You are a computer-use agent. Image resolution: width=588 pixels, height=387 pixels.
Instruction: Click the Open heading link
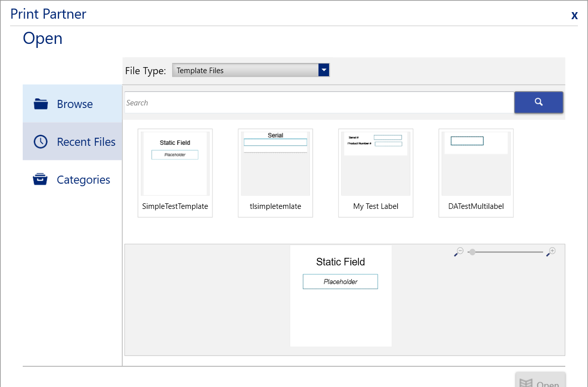[x=42, y=38]
